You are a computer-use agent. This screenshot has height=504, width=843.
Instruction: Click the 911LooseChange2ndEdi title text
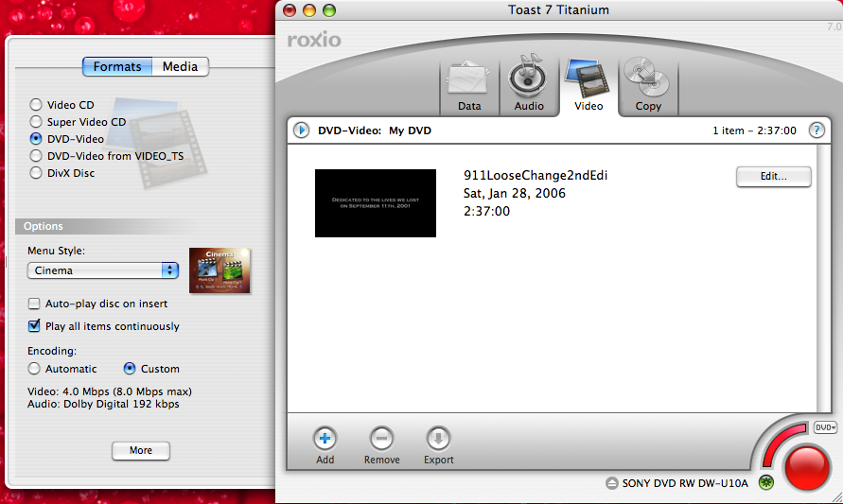536,176
